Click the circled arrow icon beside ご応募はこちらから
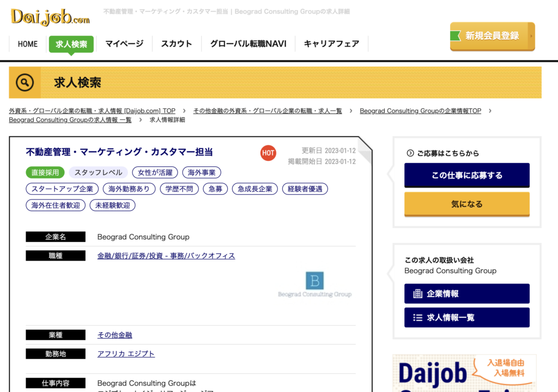558x392 pixels. (x=410, y=153)
